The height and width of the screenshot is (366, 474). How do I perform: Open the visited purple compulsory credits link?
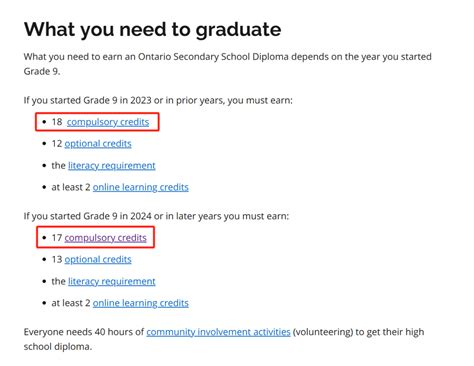click(x=105, y=238)
